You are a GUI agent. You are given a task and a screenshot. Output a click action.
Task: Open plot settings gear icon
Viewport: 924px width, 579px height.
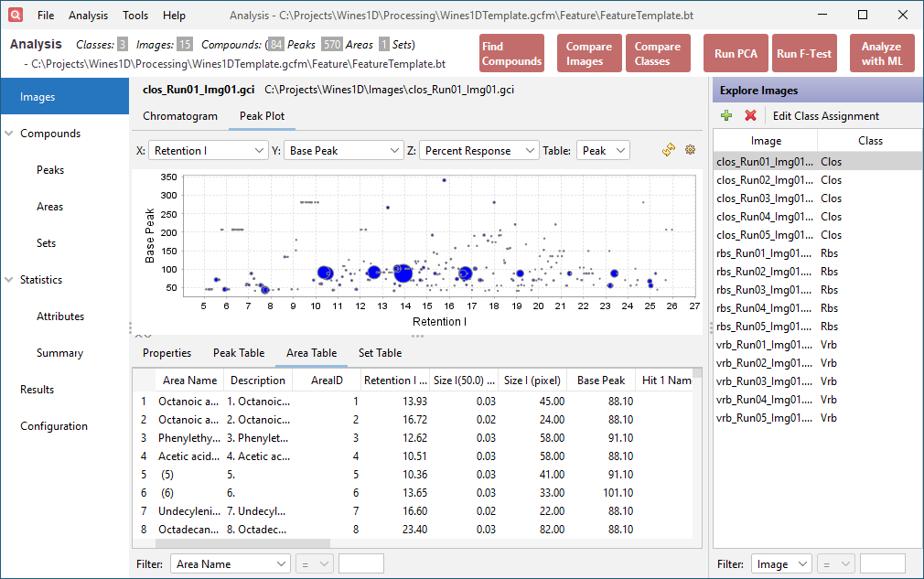click(690, 151)
